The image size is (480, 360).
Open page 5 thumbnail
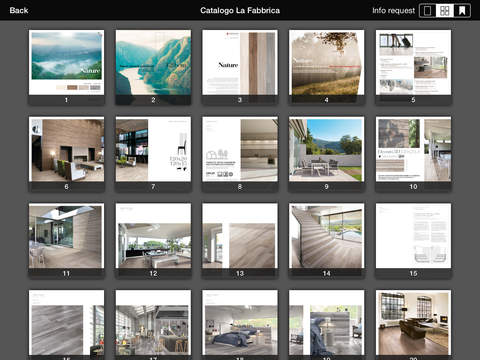coord(413,62)
